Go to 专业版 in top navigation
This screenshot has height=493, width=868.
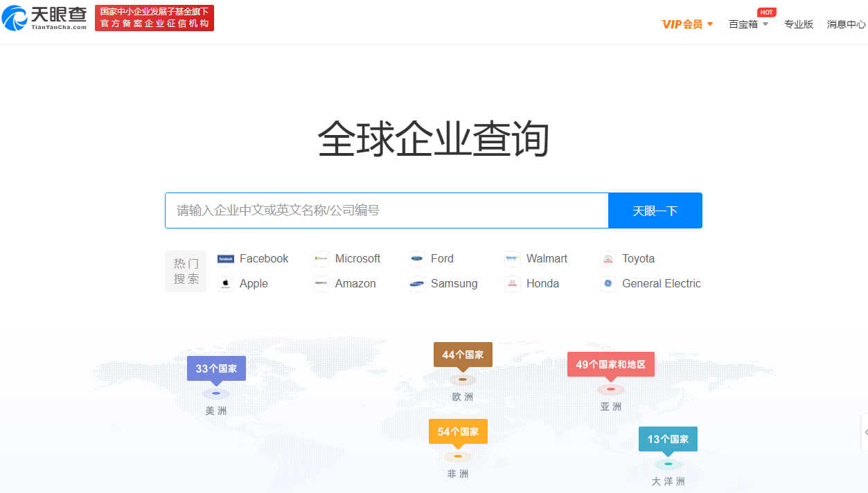point(799,24)
